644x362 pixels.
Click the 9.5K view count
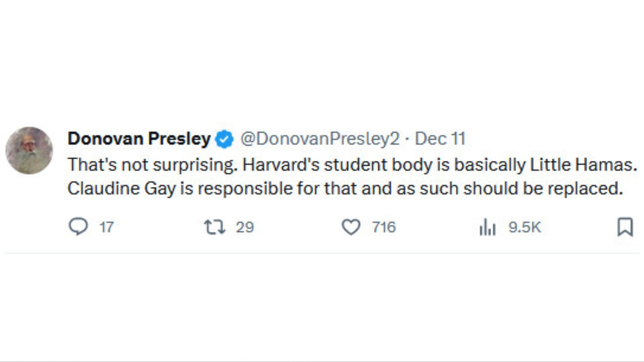[525, 227]
